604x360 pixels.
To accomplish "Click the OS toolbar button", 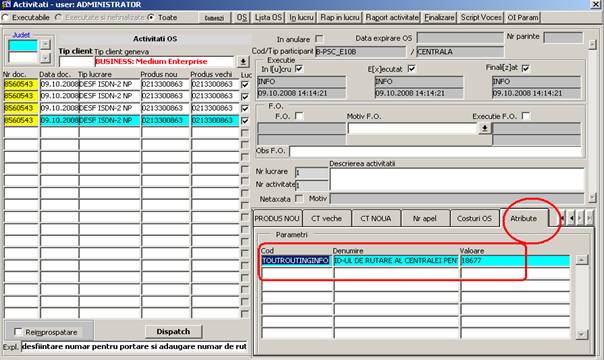I will (242, 18).
